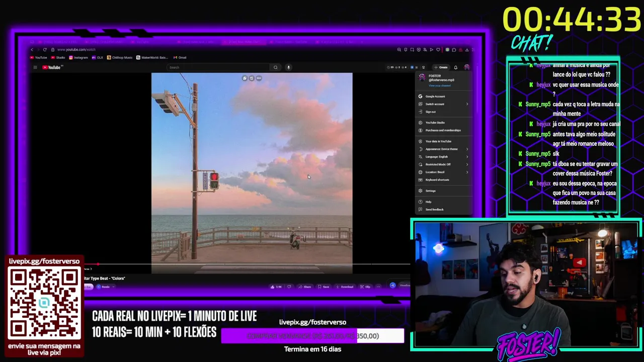Click the YouTube logo in header
The height and width of the screenshot is (362, 644).
pyautogui.click(x=51, y=67)
